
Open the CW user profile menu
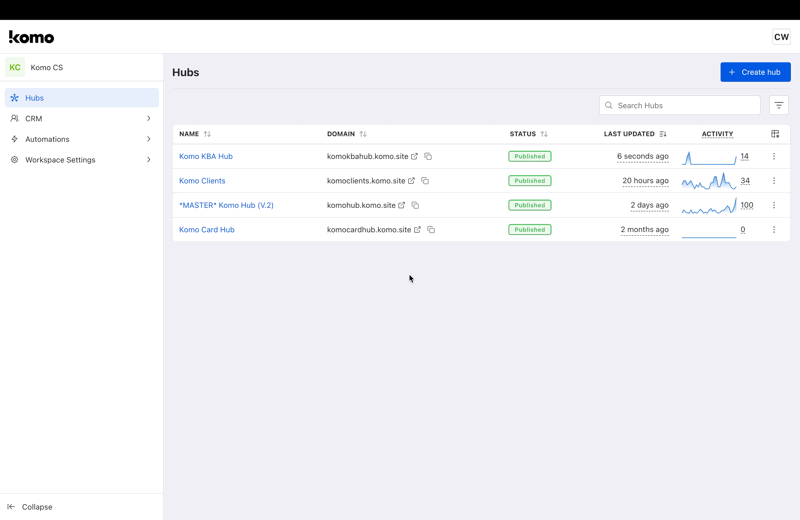click(x=781, y=37)
